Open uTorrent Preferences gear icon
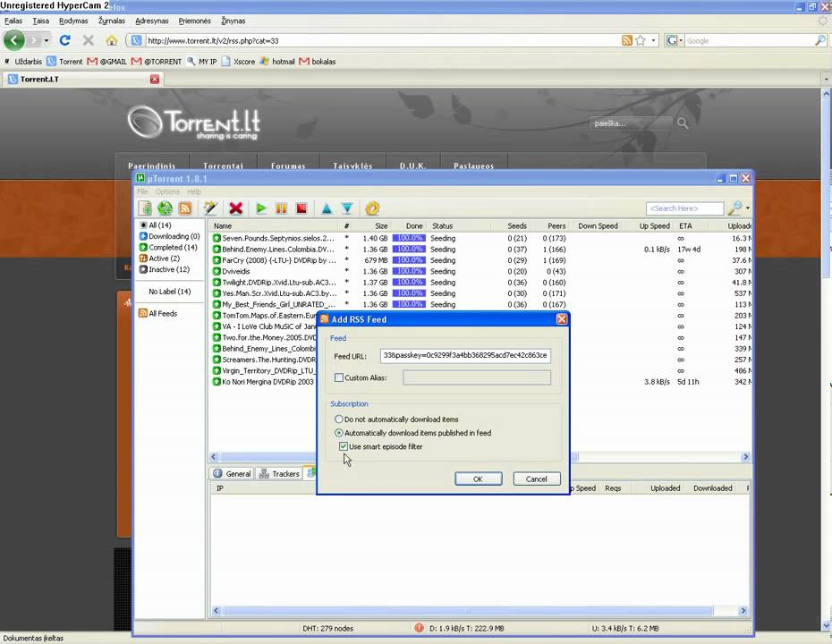The image size is (832, 644). [x=372, y=208]
